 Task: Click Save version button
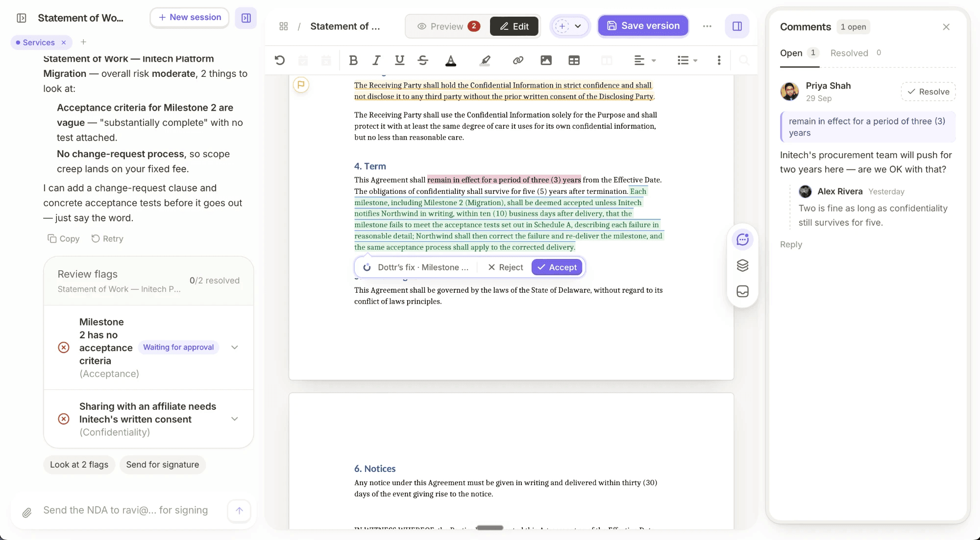click(x=643, y=26)
